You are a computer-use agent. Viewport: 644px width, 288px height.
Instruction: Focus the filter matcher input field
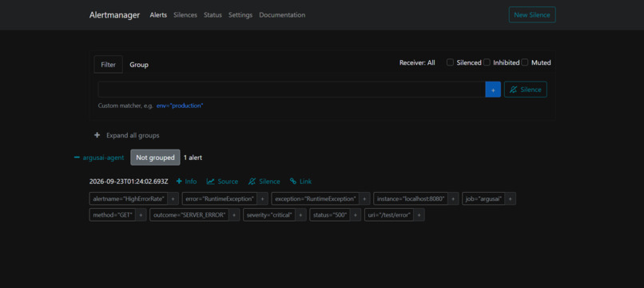pyautogui.click(x=292, y=90)
